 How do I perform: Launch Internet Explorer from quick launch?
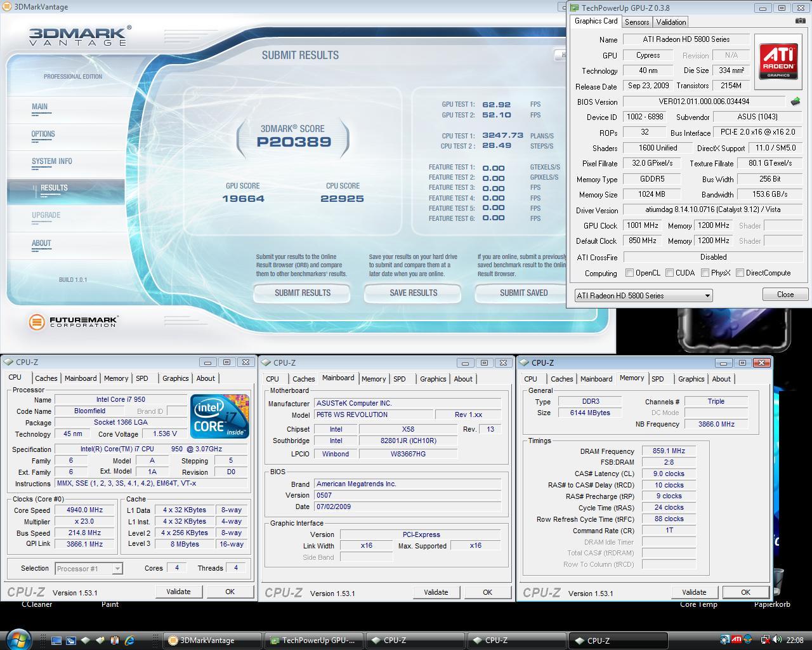tap(129, 640)
